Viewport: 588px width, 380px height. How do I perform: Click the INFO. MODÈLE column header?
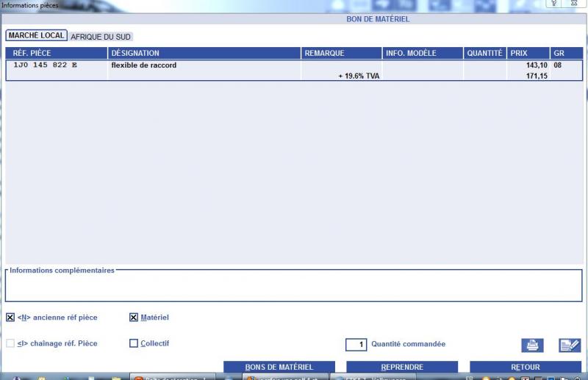[x=423, y=53]
